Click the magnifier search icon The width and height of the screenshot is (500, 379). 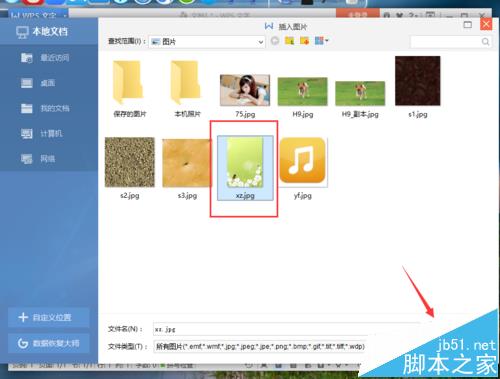pos(486,42)
